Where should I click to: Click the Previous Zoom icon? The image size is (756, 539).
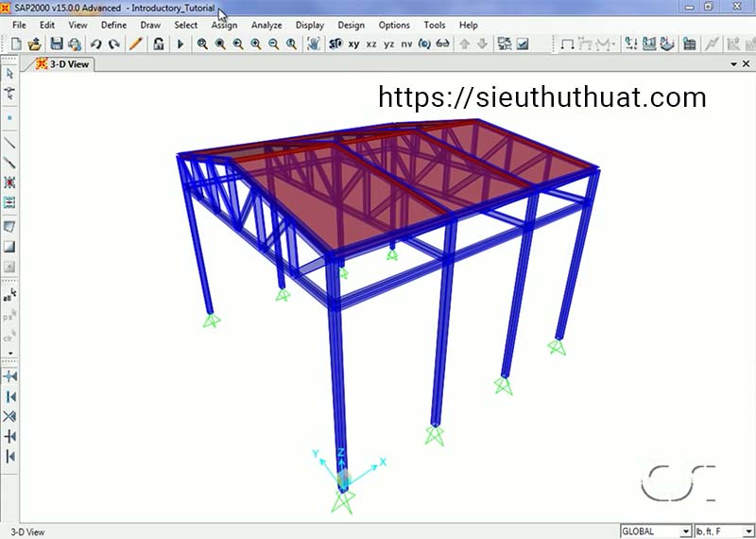(238, 44)
